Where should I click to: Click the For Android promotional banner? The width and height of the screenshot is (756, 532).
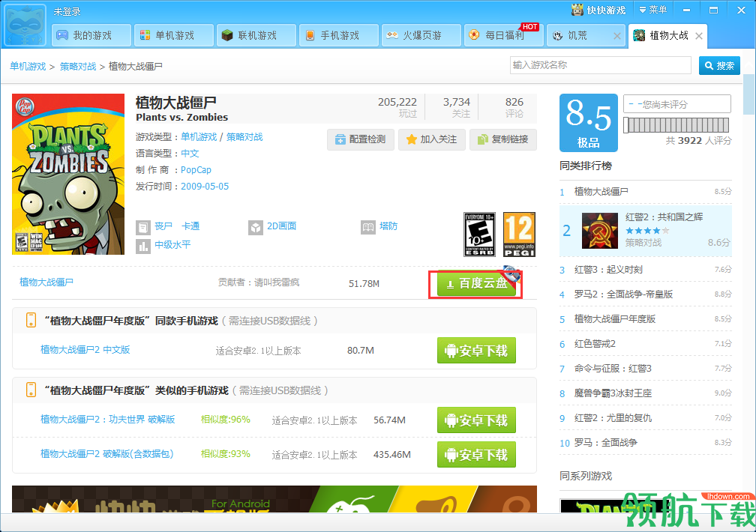coord(274,499)
